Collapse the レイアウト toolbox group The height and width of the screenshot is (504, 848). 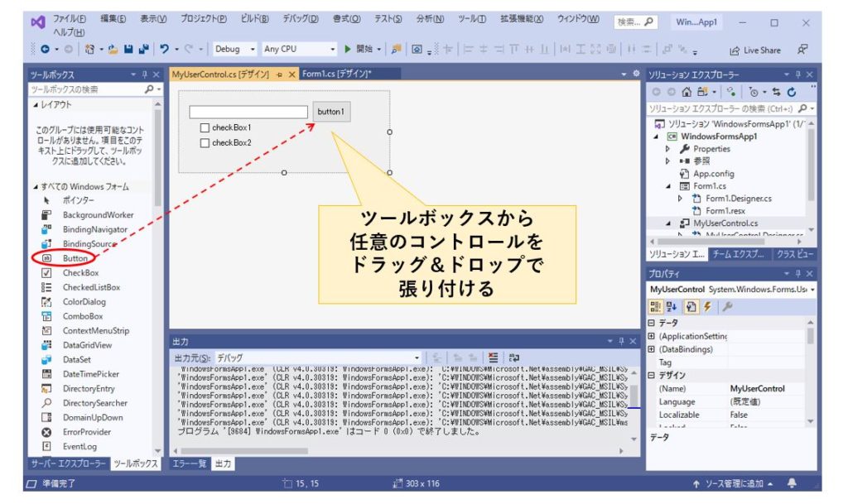pyautogui.click(x=36, y=105)
